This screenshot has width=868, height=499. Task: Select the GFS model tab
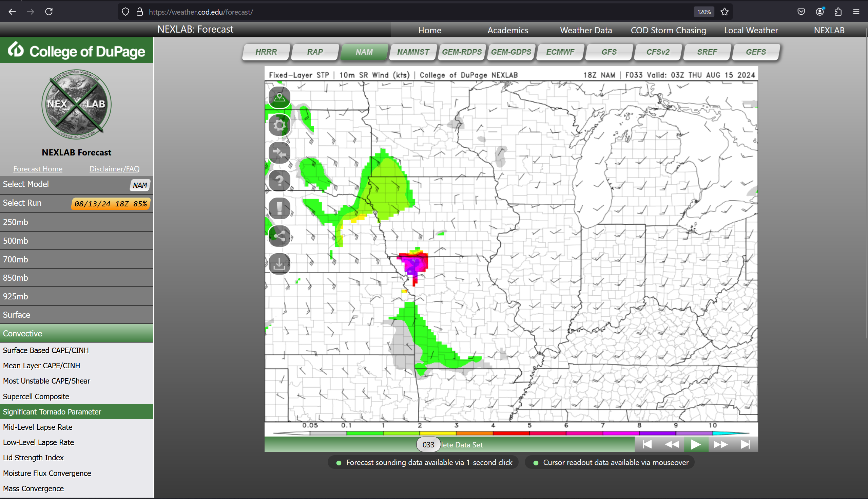[609, 52]
